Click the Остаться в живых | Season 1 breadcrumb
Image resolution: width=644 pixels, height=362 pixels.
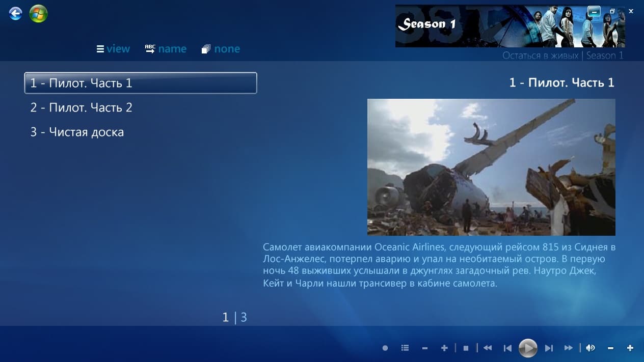click(563, 55)
